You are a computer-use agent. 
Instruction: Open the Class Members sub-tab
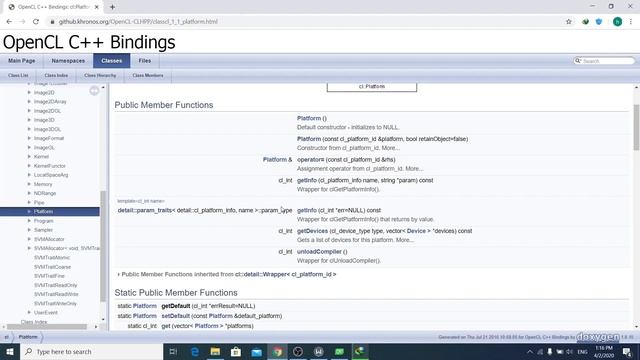(148, 76)
